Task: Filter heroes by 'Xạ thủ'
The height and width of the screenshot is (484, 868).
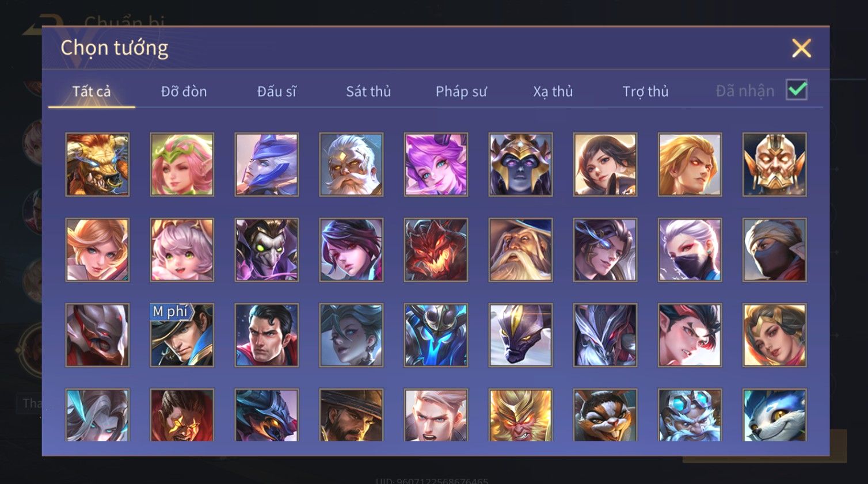Action: point(553,91)
